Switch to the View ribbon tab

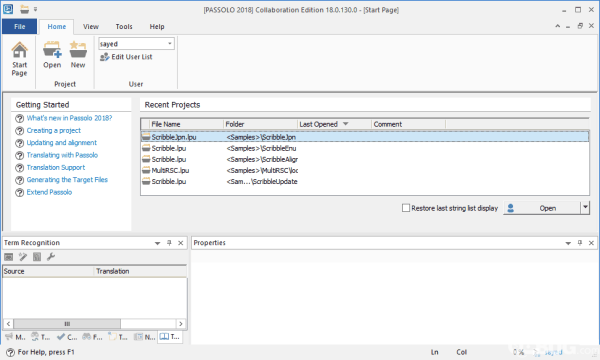tap(91, 26)
